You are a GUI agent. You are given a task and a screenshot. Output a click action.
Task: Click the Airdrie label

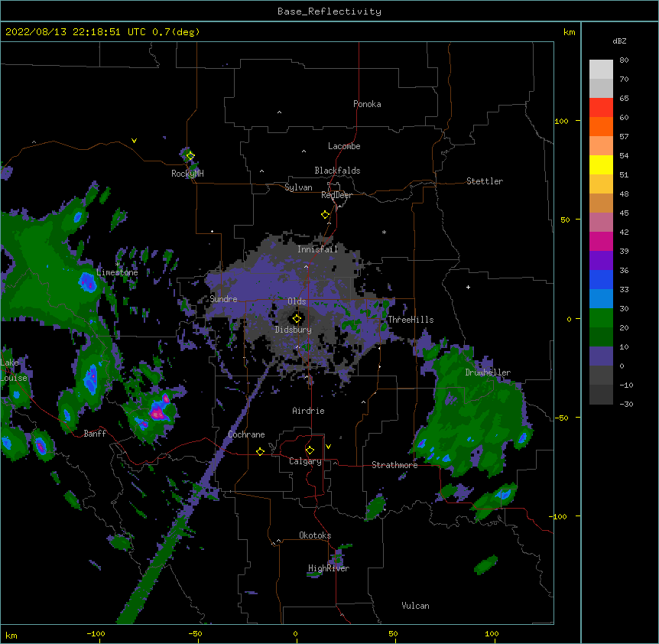pyautogui.click(x=309, y=411)
